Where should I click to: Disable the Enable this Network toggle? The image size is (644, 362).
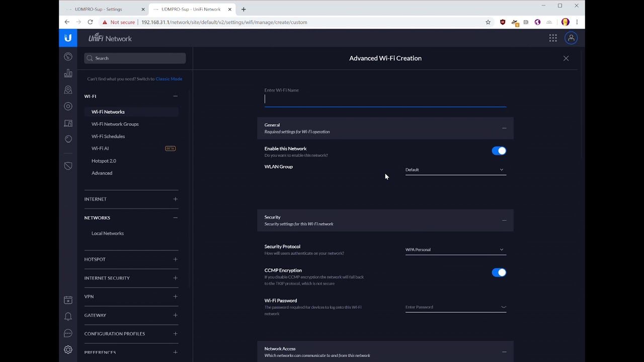tap(499, 151)
